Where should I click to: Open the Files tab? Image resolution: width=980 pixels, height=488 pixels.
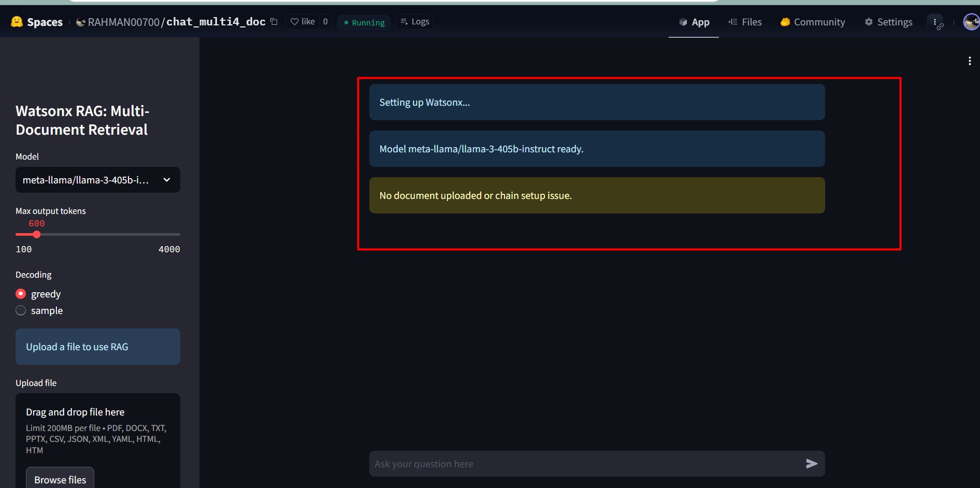(745, 22)
